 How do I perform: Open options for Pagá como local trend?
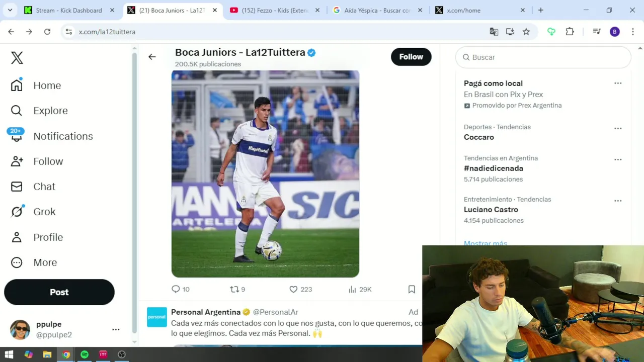[618, 83]
